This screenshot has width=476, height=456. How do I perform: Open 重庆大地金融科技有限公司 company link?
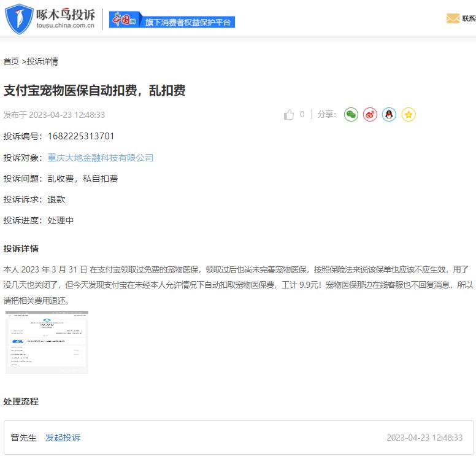[x=100, y=158]
